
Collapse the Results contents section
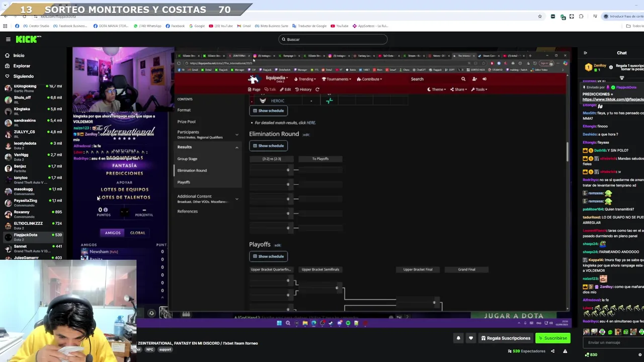pyautogui.click(x=237, y=147)
